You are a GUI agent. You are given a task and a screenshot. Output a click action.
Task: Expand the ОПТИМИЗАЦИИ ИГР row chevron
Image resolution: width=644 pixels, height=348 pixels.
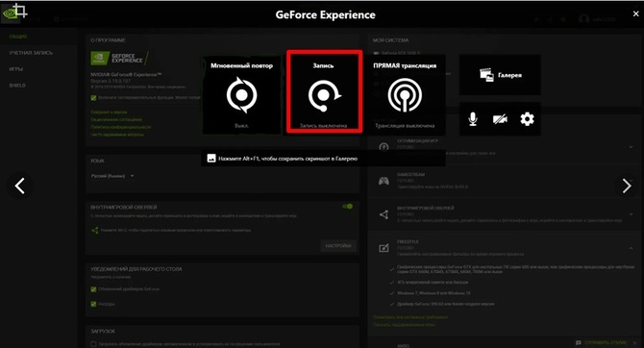tap(631, 147)
